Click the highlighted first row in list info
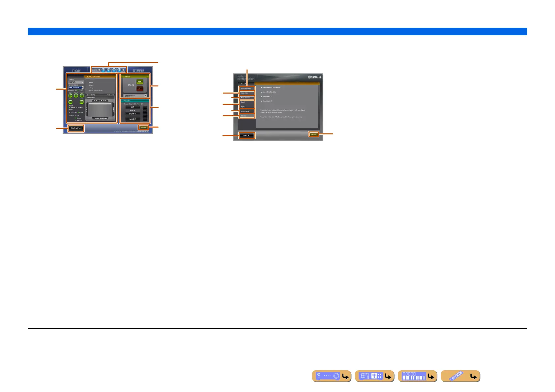 tap(100, 104)
